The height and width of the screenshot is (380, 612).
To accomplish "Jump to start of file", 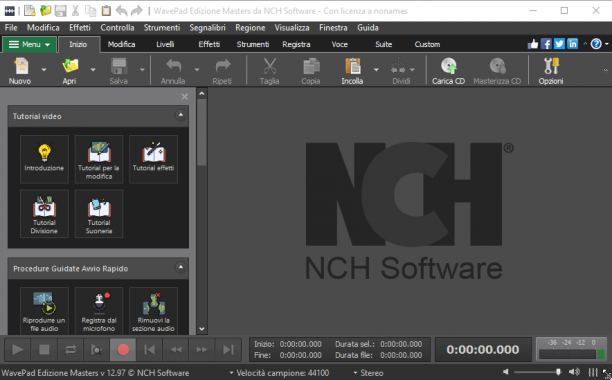I will click(149, 350).
